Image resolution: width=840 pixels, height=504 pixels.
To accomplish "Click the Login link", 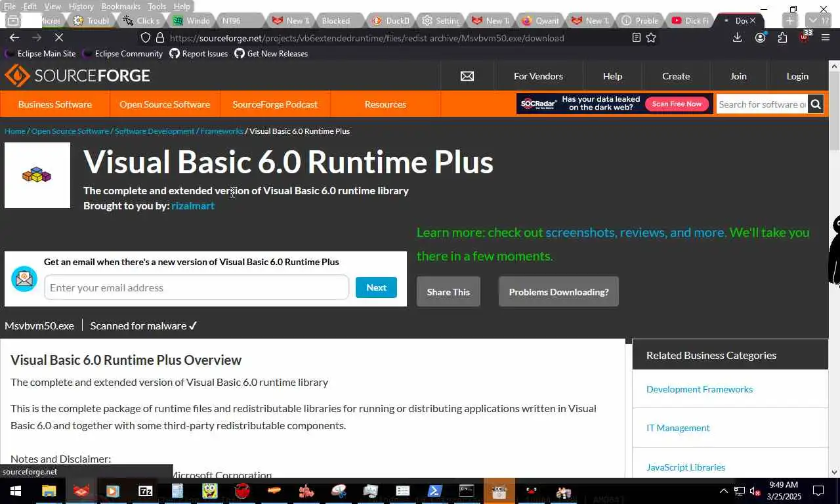I will tap(797, 76).
